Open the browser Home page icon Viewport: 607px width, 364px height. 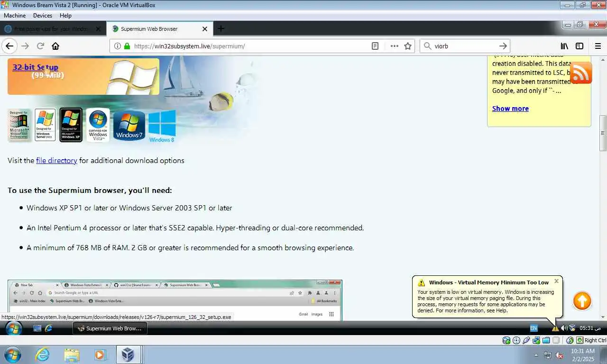(55, 46)
